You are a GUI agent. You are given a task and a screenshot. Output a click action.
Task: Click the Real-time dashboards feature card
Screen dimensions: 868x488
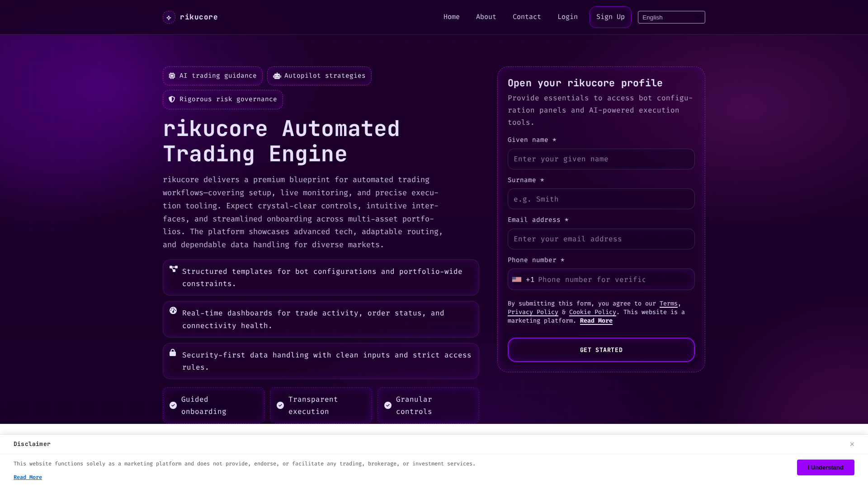321,319
